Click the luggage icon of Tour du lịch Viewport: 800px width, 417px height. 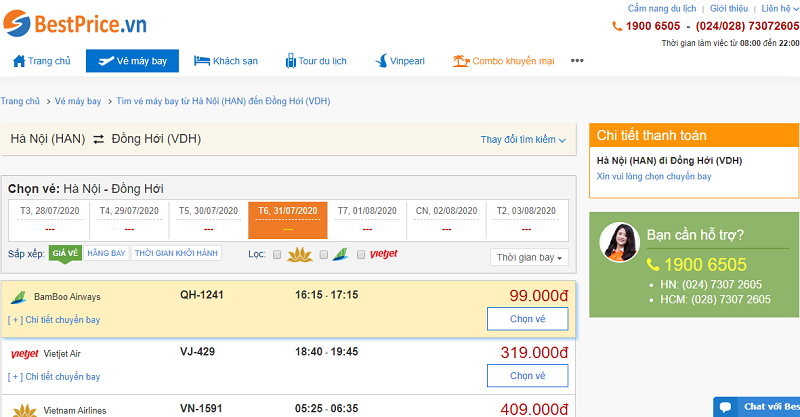[x=290, y=61]
